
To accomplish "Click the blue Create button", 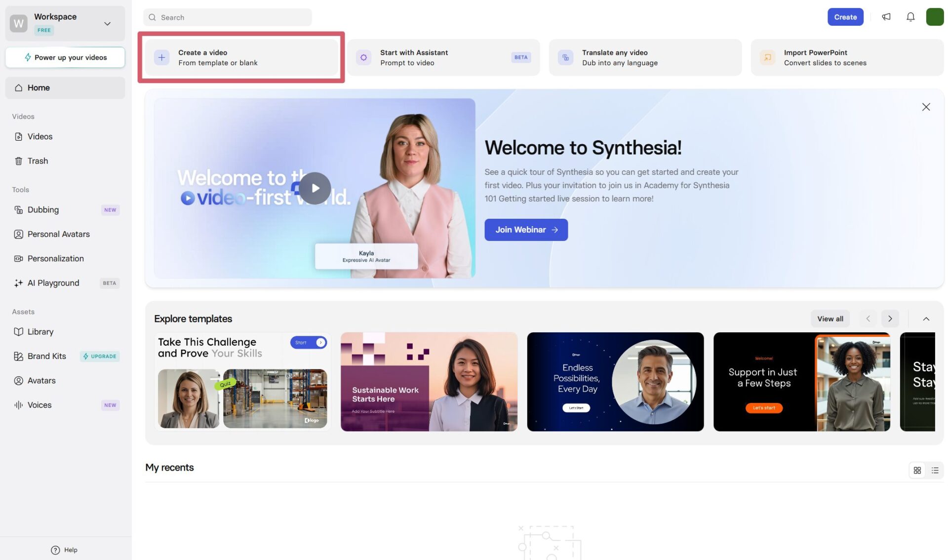I will coord(845,17).
